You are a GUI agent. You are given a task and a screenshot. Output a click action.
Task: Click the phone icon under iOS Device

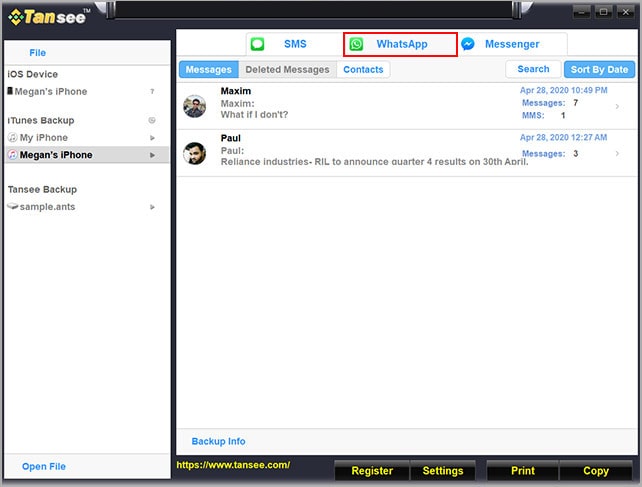(x=10, y=92)
